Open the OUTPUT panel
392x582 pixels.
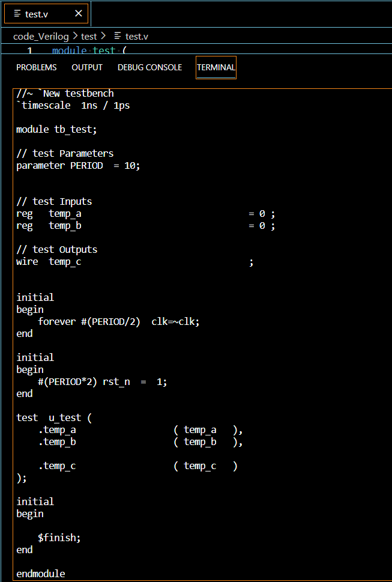coord(86,67)
